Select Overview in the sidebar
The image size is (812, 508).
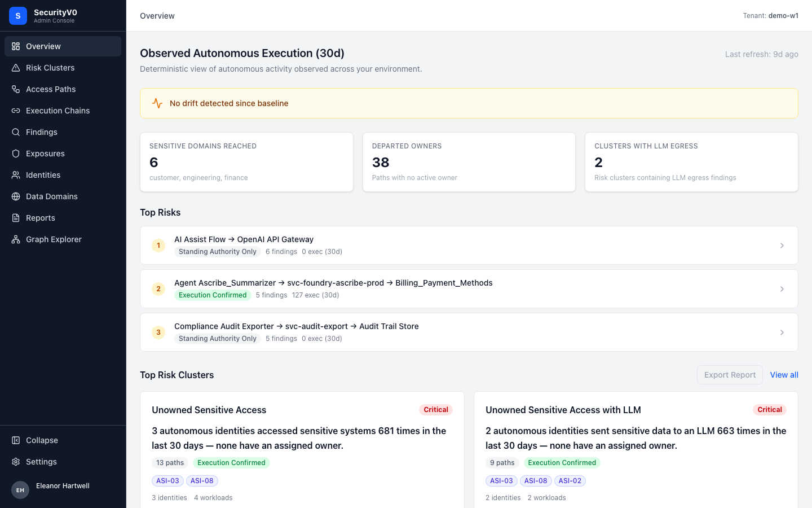tap(63, 46)
